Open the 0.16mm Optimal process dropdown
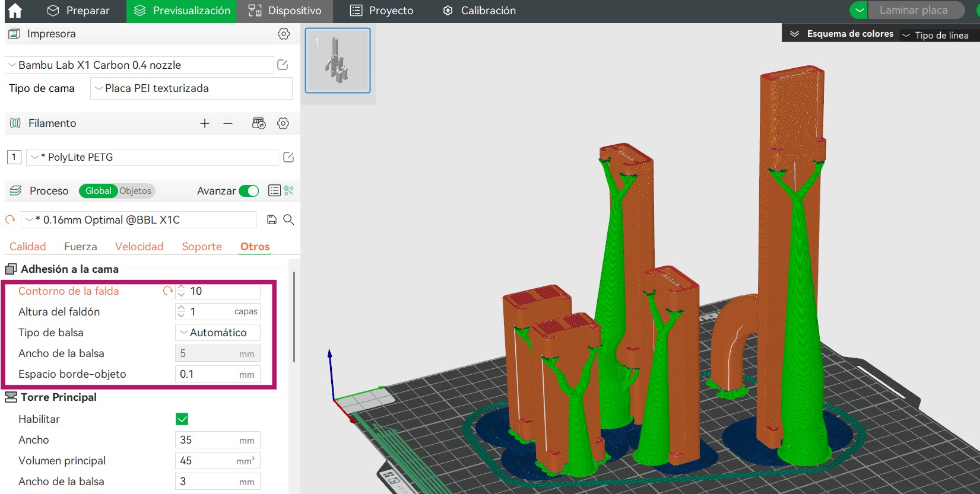980x494 pixels. (x=139, y=220)
